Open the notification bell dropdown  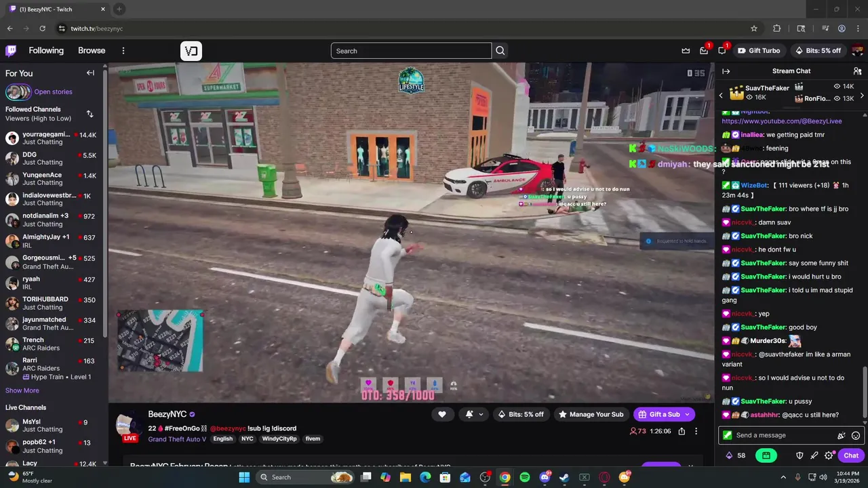tap(474, 414)
